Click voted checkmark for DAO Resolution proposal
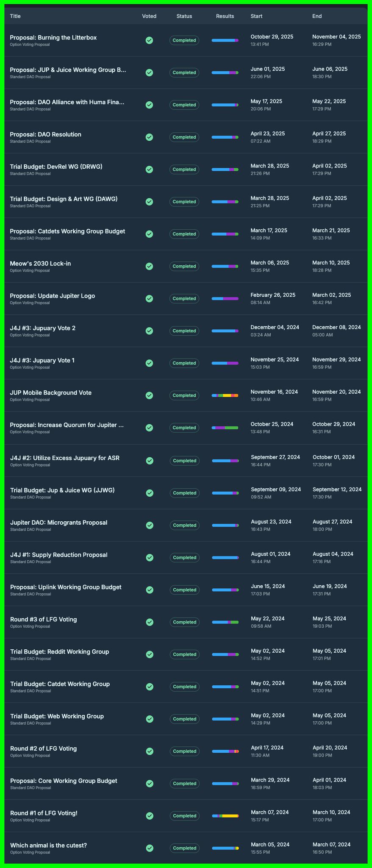Viewport: 372px width, 868px height. [149, 137]
